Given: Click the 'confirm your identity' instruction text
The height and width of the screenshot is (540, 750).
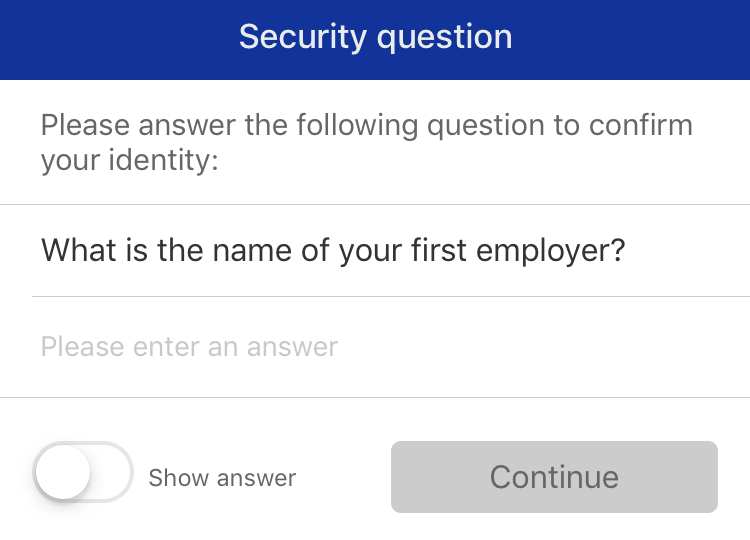Looking at the screenshot, I should (x=366, y=143).
